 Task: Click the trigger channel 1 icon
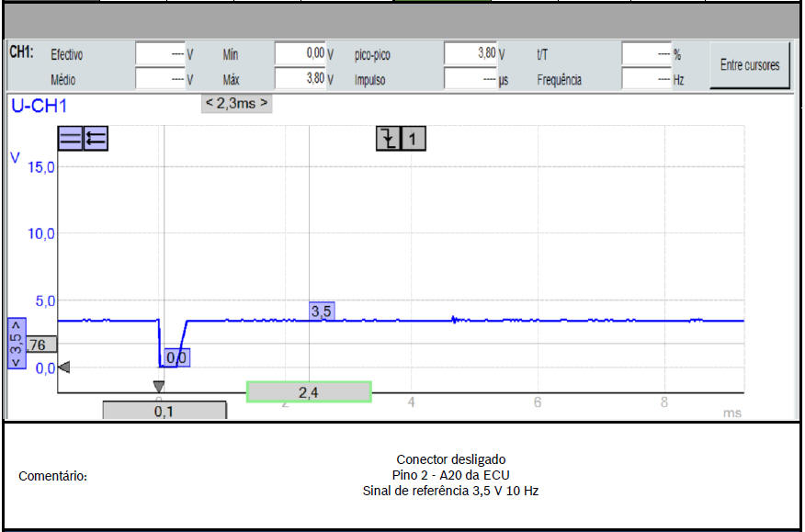click(414, 139)
